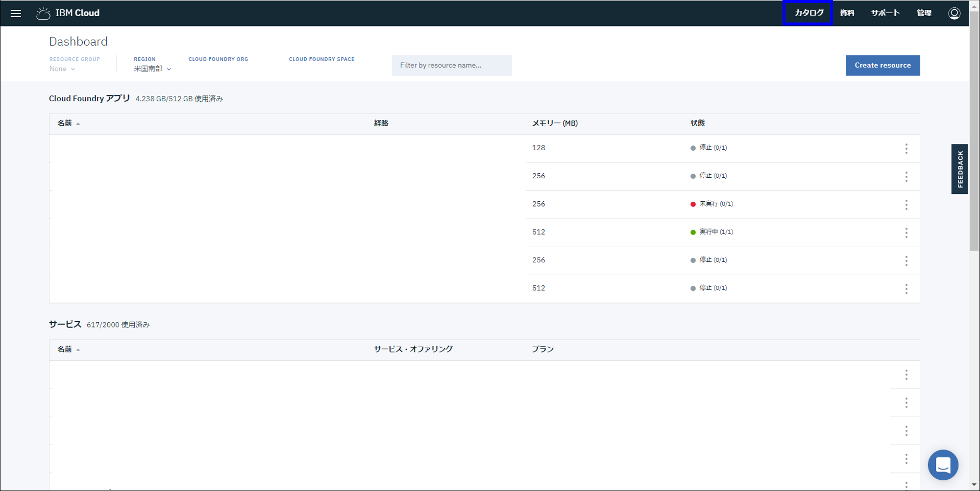Click the メモリー (MB) column header
Viewport: 980px width, 491px height.
point(555,123)
